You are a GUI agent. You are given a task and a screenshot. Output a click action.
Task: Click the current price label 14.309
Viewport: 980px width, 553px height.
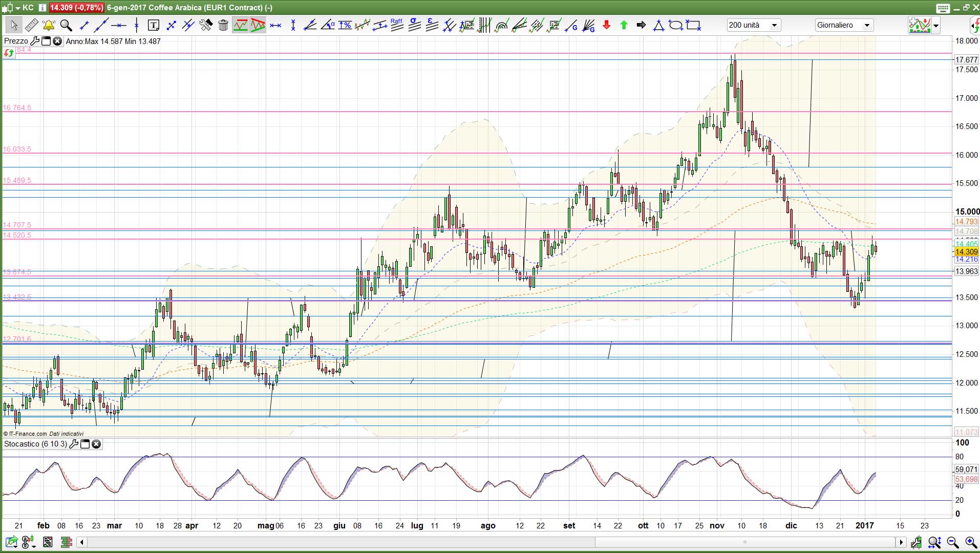(966, 252)
